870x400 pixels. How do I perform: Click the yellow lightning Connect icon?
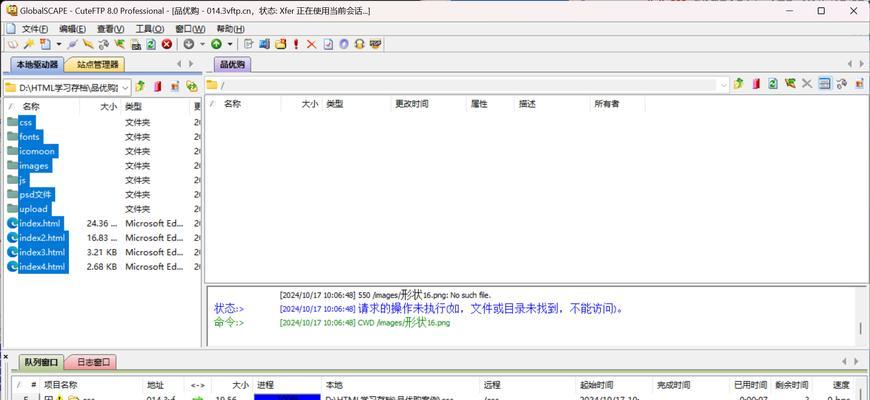click(x=88, y=44)
